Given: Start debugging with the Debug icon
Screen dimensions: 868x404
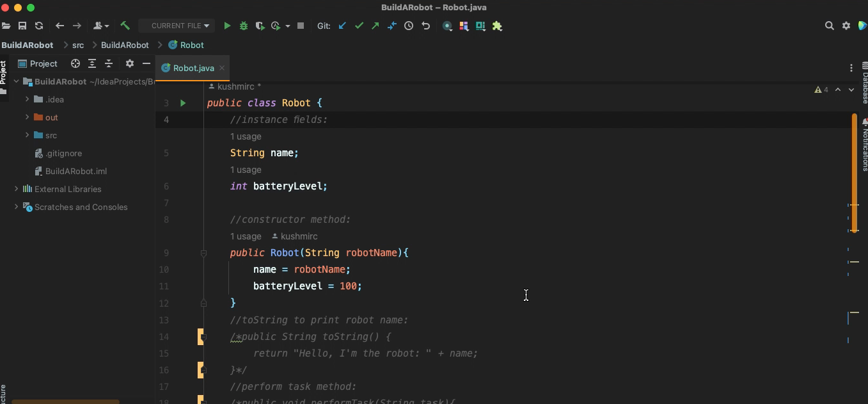Looking at the screenshot, I should (x=244, y=26).
